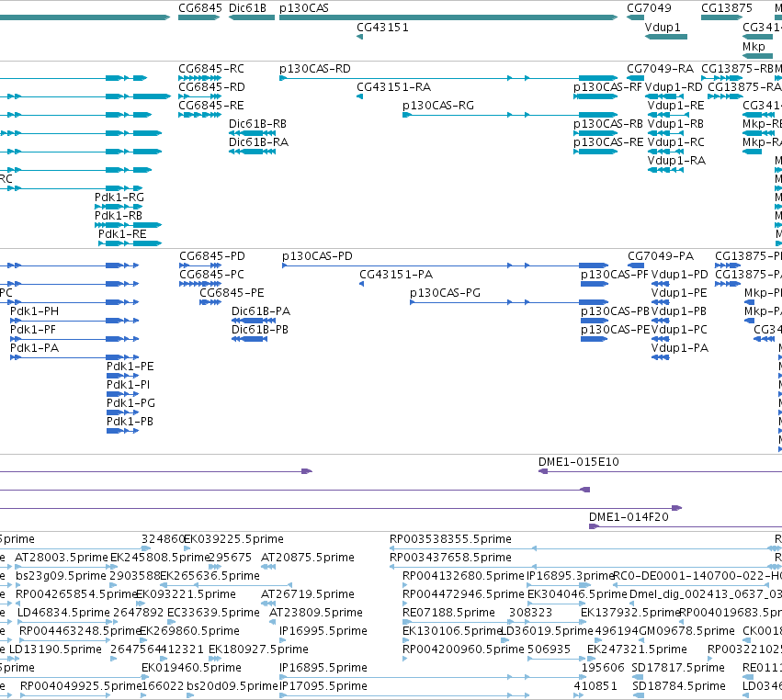Select transcript Pdk1-RE
The height and width of the screenshot is (700, 782).
coord(122,234)
